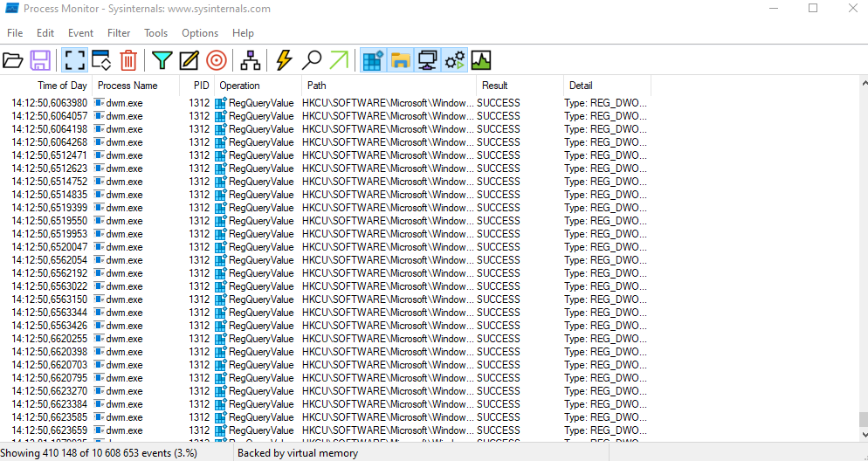
Task: Click the Highlight pencil icon
Action: [189, 59]
